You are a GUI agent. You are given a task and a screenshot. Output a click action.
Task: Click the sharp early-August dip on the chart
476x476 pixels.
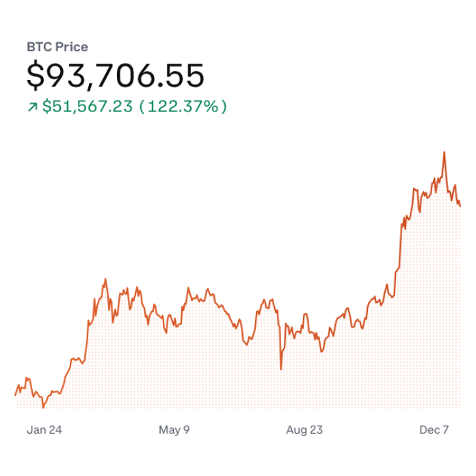(x=281, y=369)
